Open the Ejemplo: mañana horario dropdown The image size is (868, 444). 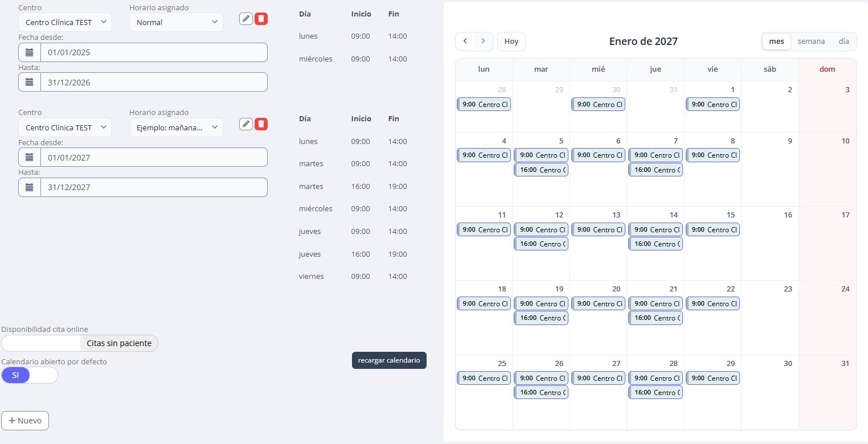(176, 128)
